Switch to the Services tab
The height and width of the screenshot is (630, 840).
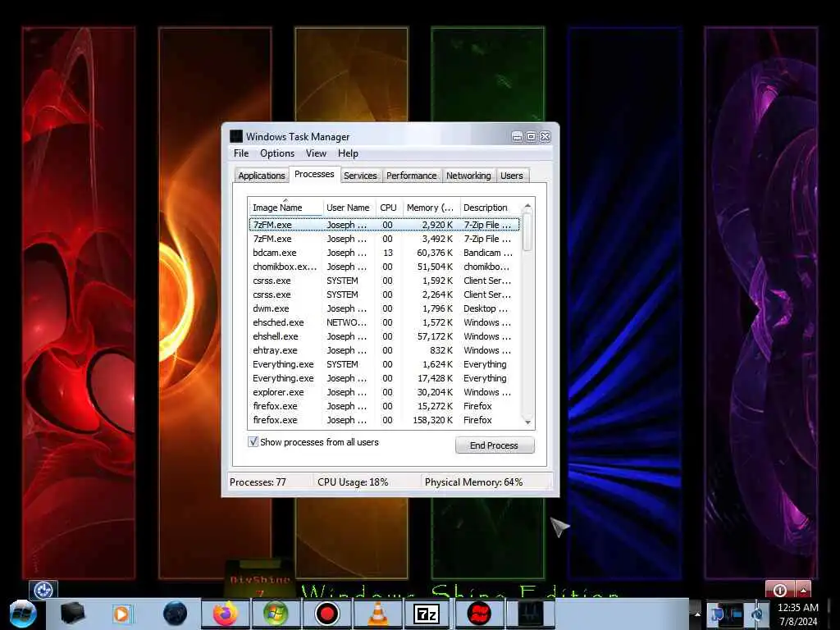pos(360,176)
